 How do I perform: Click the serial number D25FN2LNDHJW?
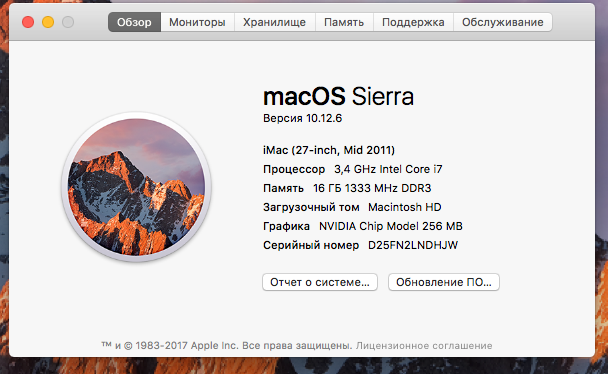413,245
